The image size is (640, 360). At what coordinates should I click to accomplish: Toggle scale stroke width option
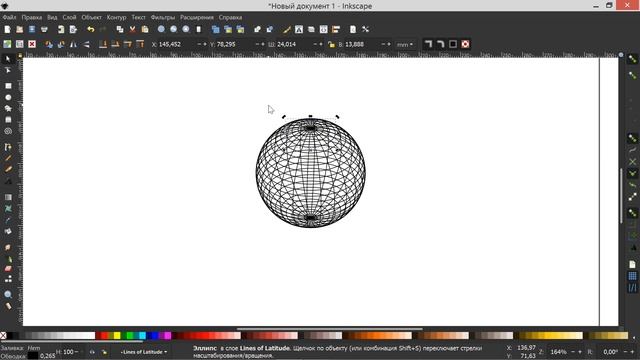428,44
